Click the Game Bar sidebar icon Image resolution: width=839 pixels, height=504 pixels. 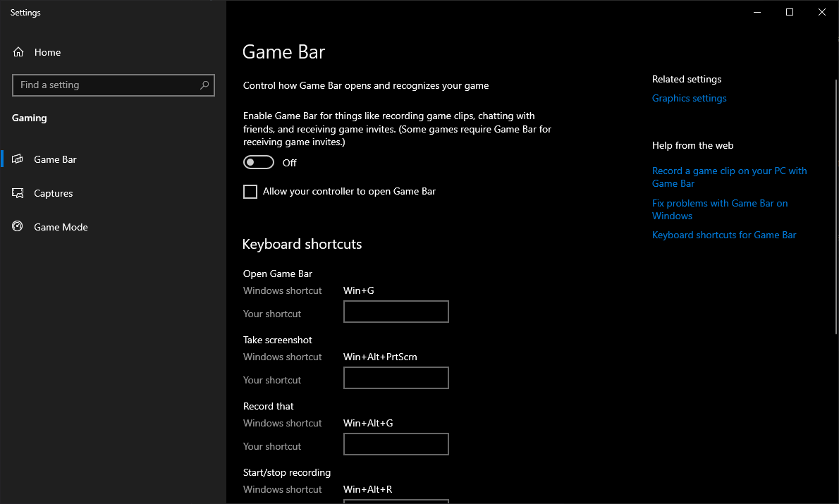coord(18,159)
